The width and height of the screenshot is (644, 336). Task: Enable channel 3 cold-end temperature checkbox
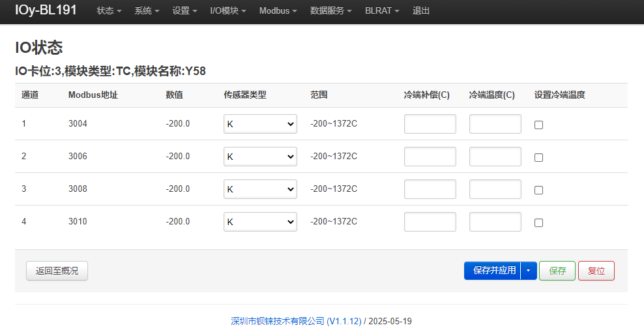point(538,190)
